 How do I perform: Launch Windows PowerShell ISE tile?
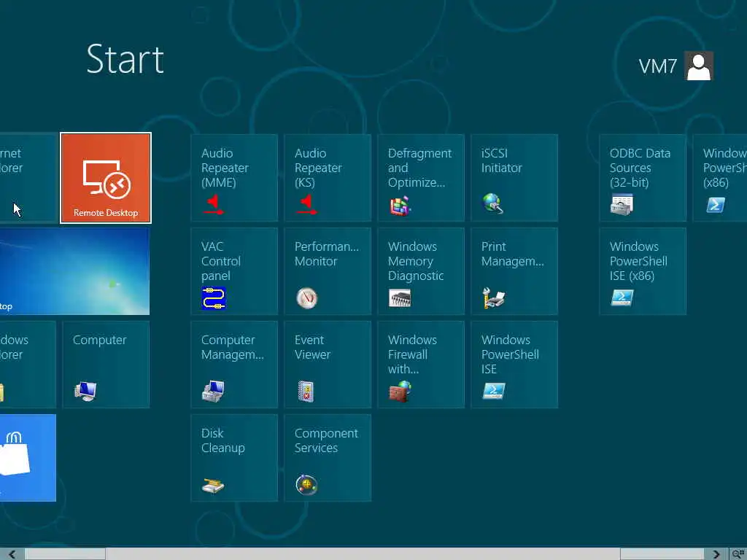pos(514,365)
